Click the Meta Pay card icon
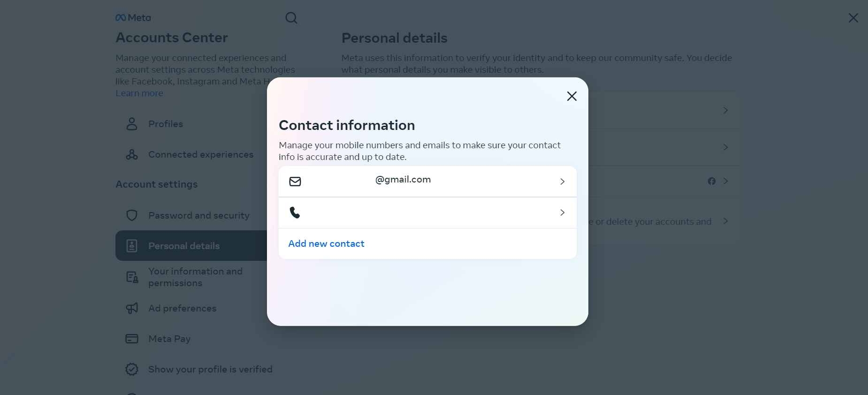 pyautogui.click(x=132, y=339)
